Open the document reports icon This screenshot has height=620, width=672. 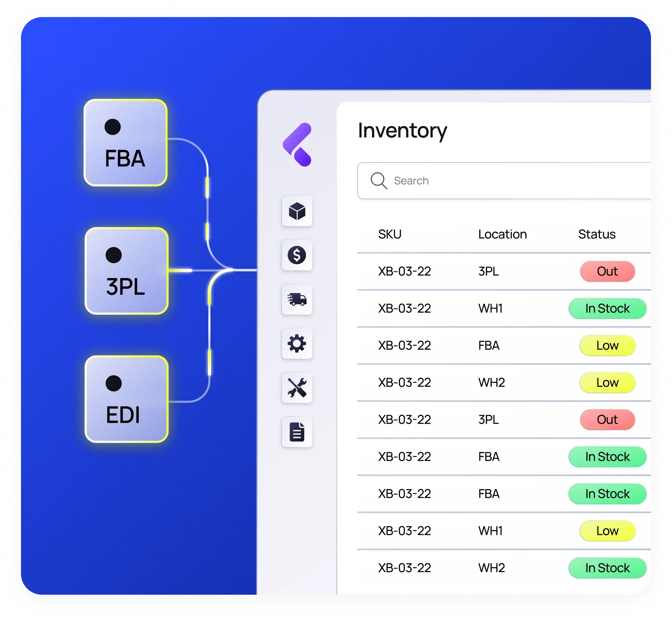pos(297,432)
